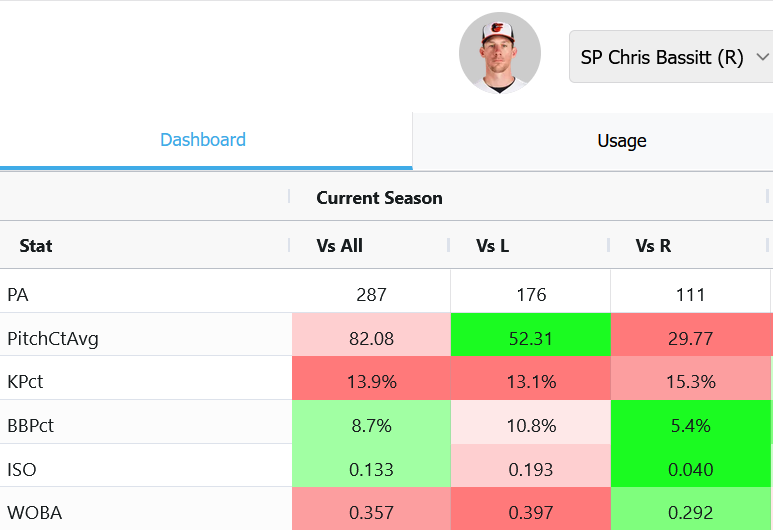Click the Vs R column header

(x=653, y=246)
